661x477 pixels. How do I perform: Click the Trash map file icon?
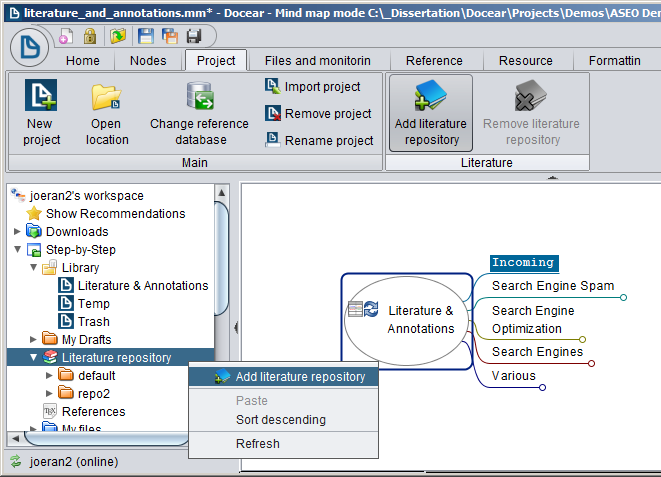coord(66,322)
